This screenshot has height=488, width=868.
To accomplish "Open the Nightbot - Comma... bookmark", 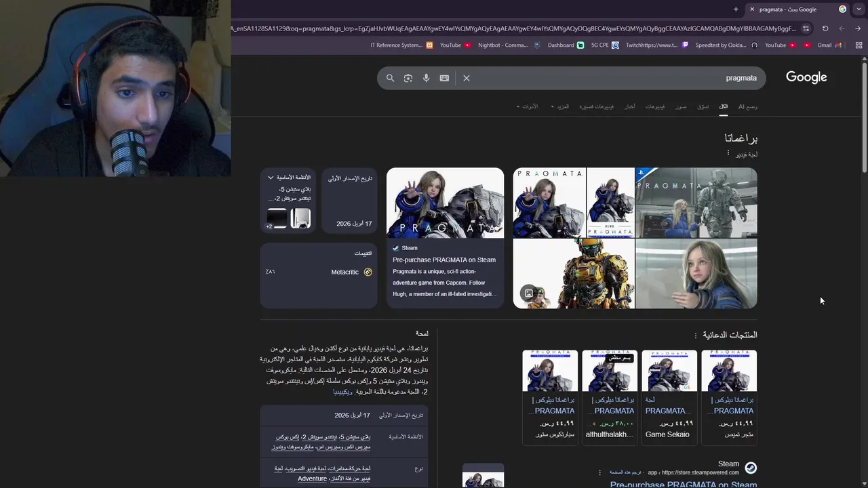I will click(509, 45).
